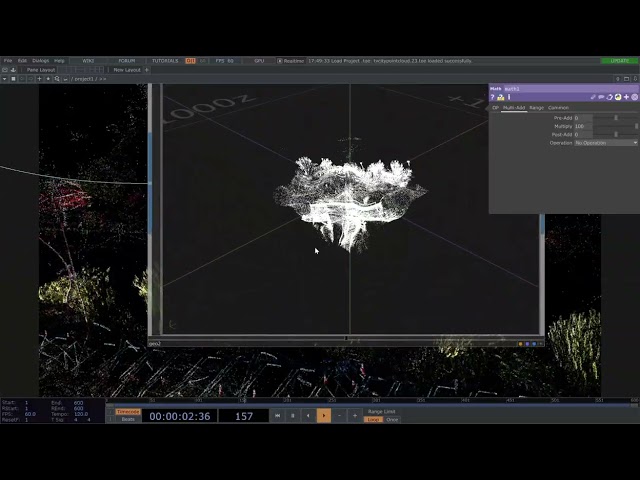Step forward one frame with plus button
This screenshot has height=480, width=640.
[355, 416]
